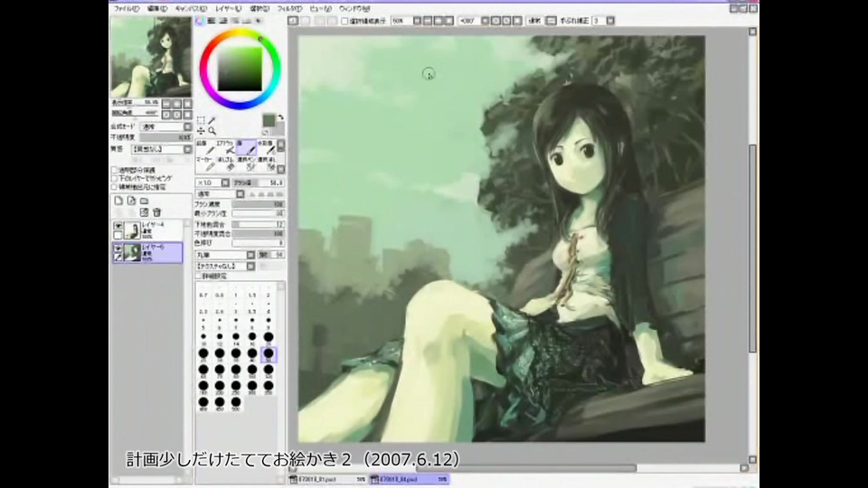
Task: Show the RGB slider panel icon
Action: pos(212,21)
